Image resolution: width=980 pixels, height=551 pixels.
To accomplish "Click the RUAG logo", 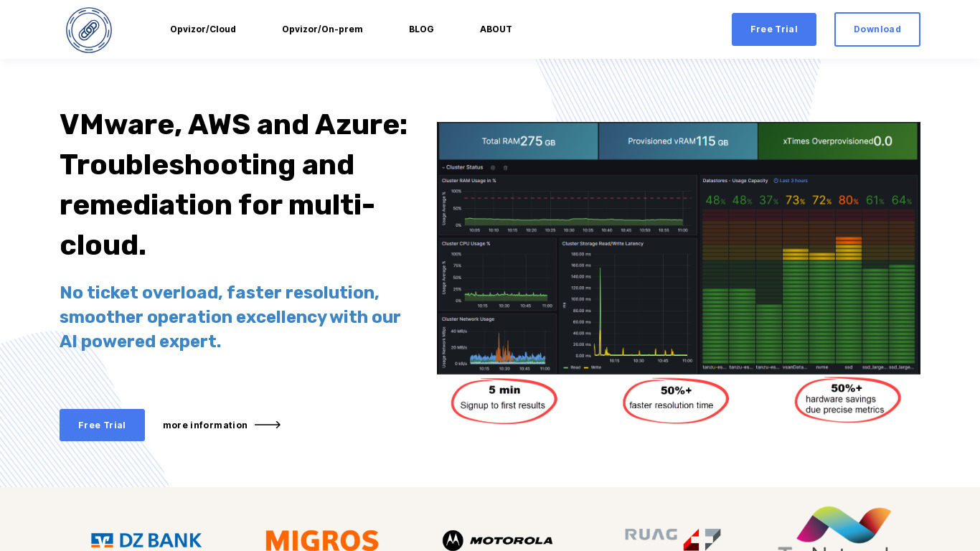I will tap(672, 539).
